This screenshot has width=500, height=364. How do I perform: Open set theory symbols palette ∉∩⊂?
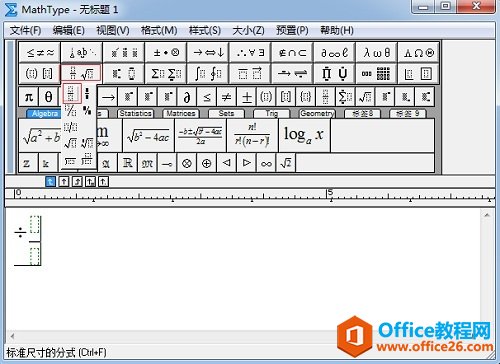(x=292, y=53)
